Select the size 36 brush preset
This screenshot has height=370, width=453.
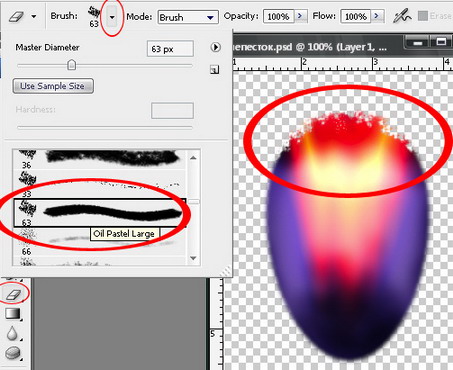point(99,160)
